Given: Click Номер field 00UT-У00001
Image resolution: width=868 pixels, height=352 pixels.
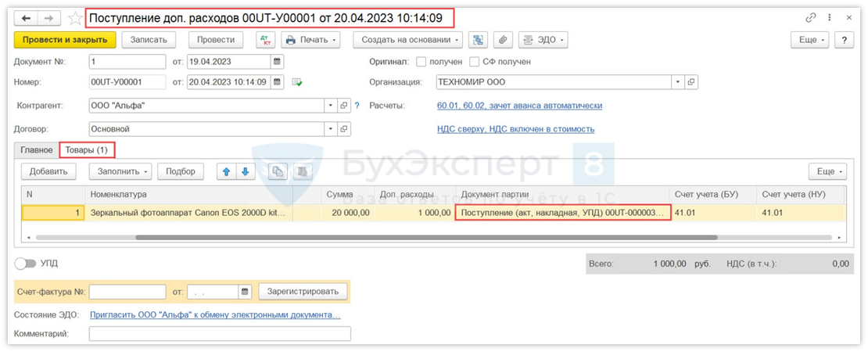Looking at the screenshot, I should (x=127, y=82).
